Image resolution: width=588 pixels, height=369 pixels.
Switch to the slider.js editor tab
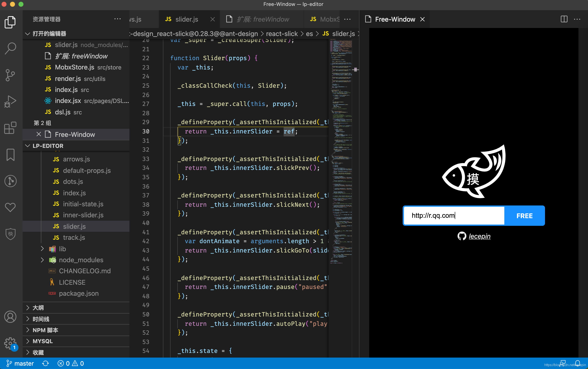click(186, 19)
